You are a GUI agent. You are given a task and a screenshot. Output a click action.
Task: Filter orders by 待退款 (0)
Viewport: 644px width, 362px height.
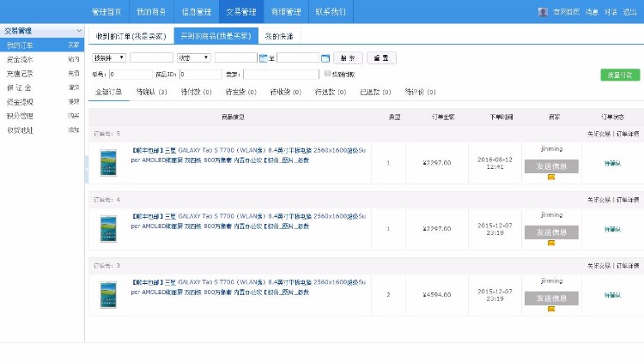click(331, 92)
